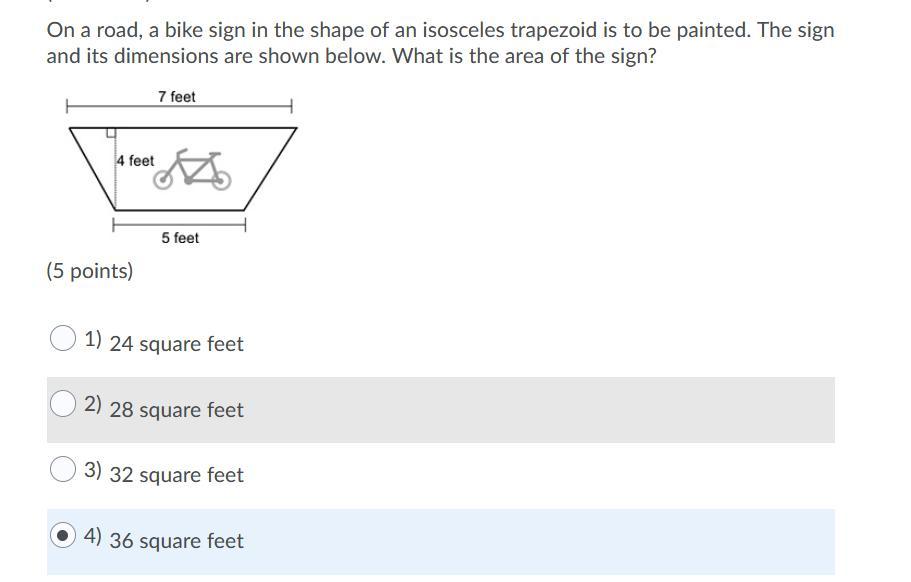Click the "36 square feet" answer text
The image size is (911, 582).
176,541
